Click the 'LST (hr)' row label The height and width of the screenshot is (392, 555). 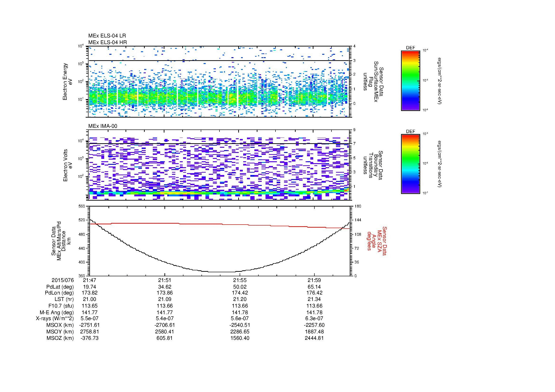(64, 300)
